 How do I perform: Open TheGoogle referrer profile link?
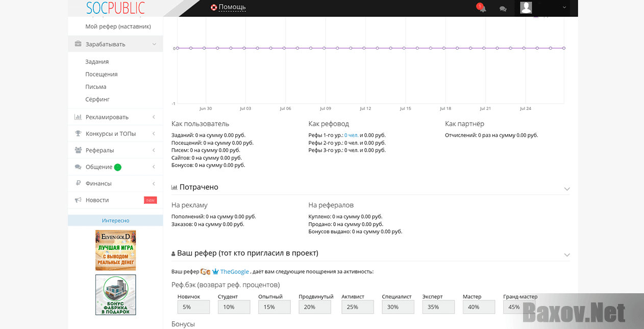(x=234, y=272)
